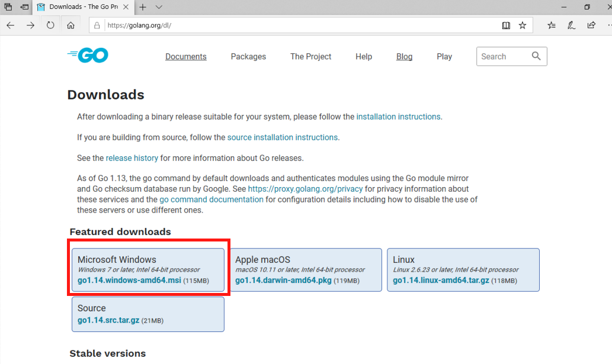Open the Play menu item
This screenshot has width=612, height=364.
point(444,56)
